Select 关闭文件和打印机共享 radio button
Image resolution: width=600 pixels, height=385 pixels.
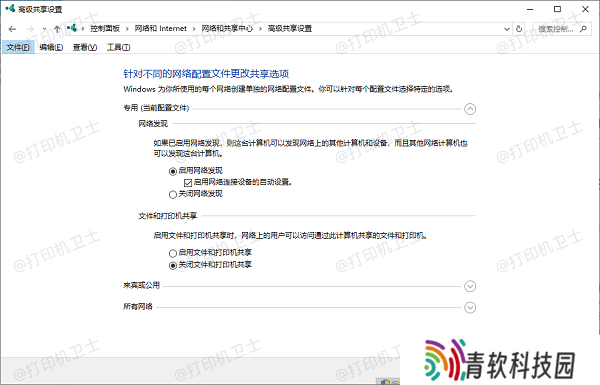tap(173, 265)
